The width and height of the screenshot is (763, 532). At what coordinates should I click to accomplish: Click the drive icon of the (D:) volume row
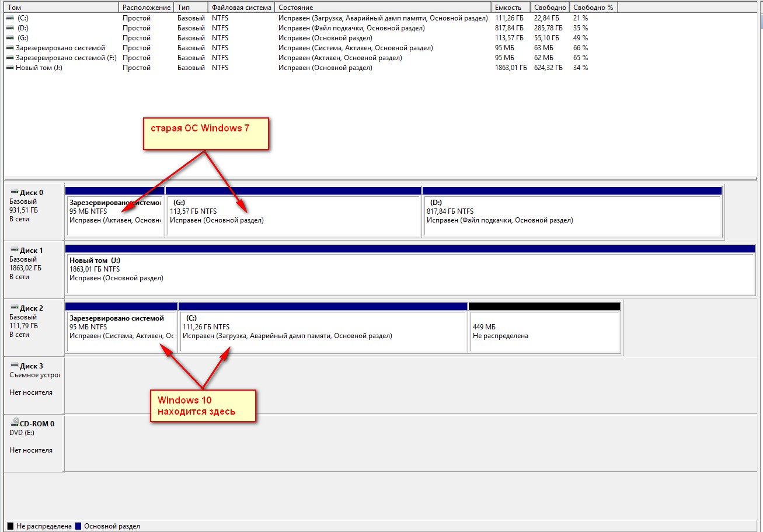click(x=10, y=28)
